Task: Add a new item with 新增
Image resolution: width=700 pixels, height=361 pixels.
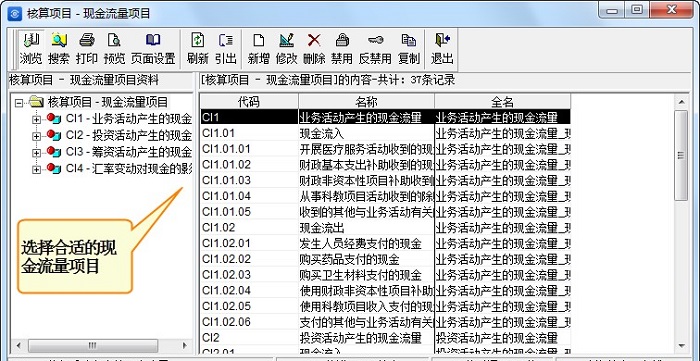Action: click(259, 48)
